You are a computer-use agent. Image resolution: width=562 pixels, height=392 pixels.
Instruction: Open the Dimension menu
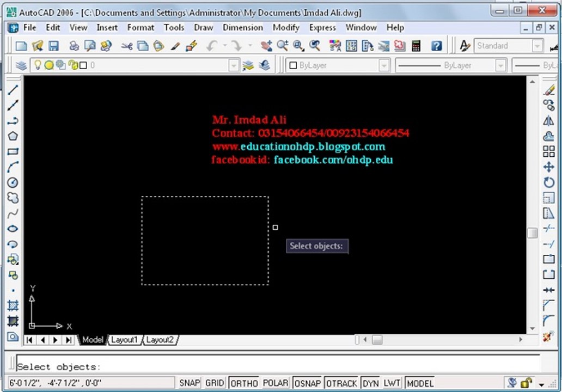coord(243,28)
